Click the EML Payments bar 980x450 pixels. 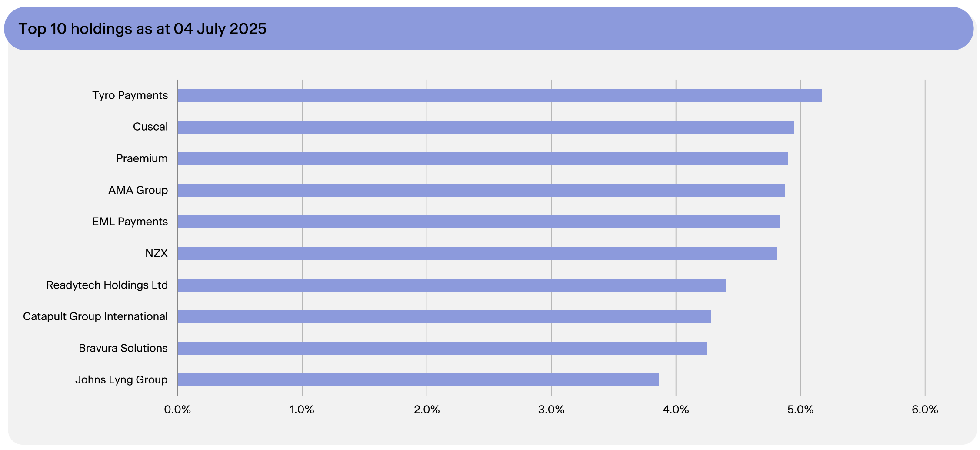478,222
